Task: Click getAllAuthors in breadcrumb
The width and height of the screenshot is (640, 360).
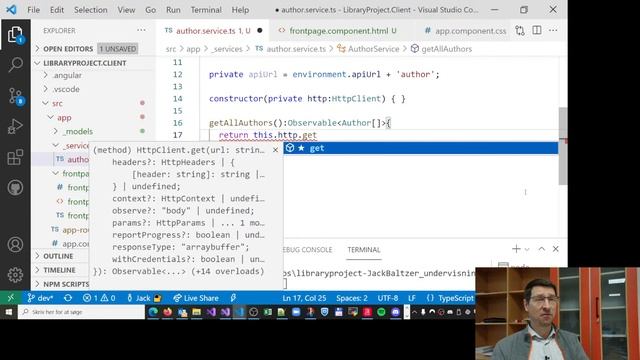Action: tap(446, 49)
